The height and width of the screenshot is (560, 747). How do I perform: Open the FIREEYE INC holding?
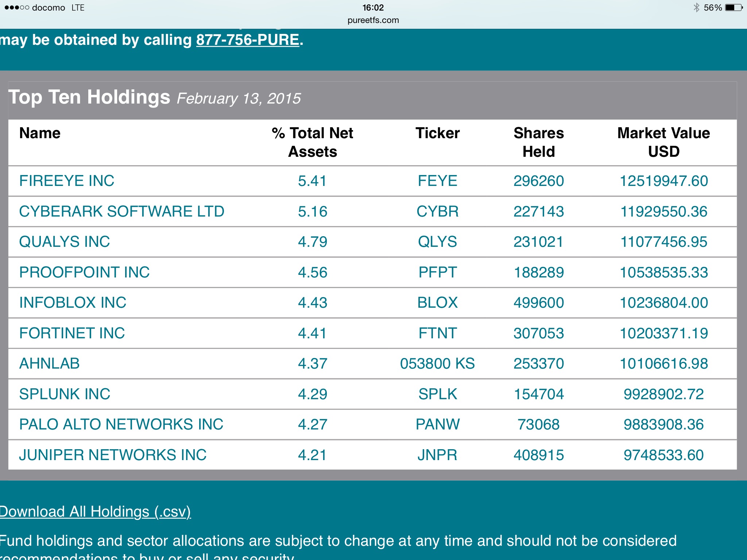67,181
